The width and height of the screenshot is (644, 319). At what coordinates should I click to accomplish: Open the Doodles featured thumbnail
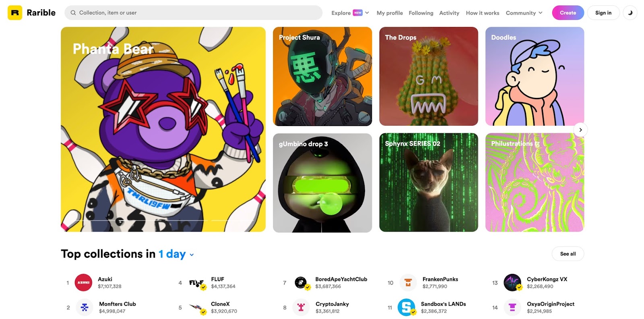click(535, 77)
